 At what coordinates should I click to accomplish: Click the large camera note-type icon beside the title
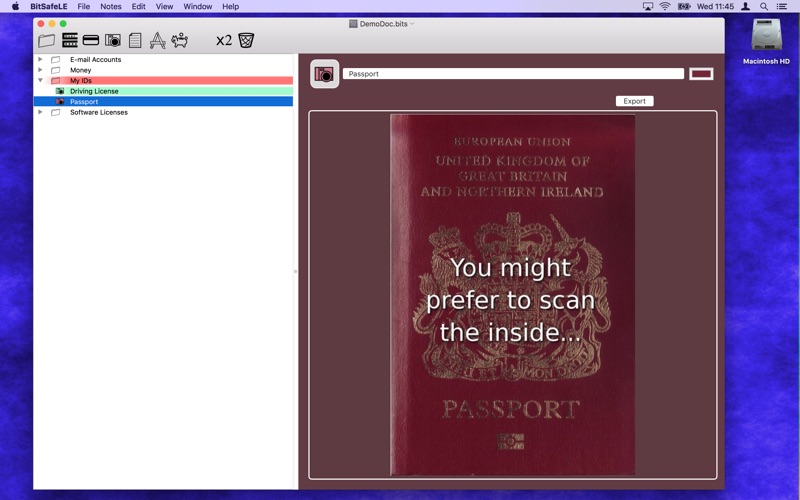[324, 74]
